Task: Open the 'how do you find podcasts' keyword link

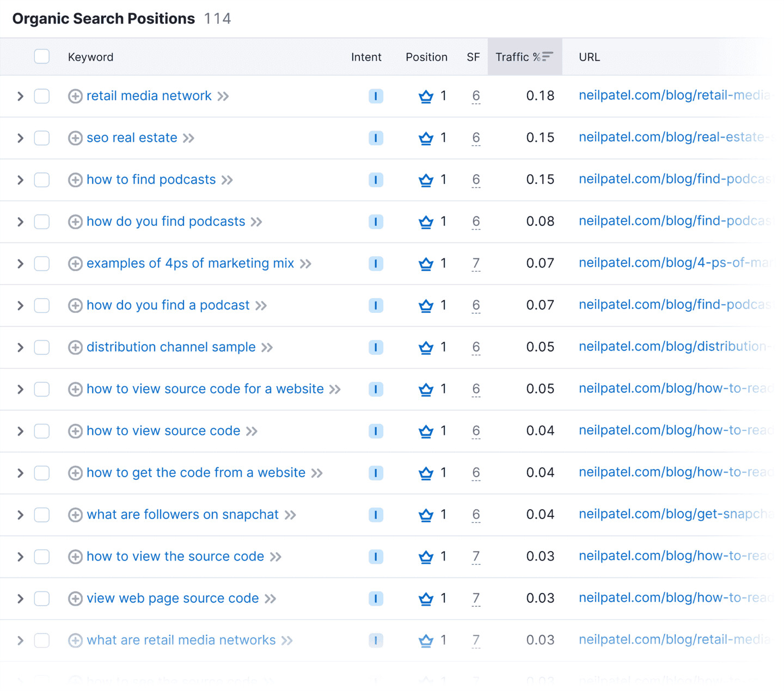Action: 166,221
